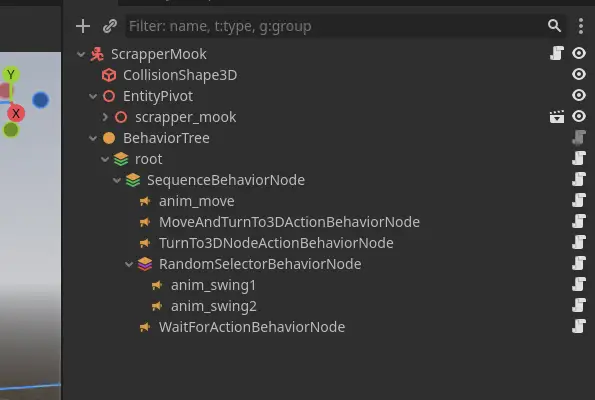
Task: Focus the node filter search field
Action: point(345,26)
